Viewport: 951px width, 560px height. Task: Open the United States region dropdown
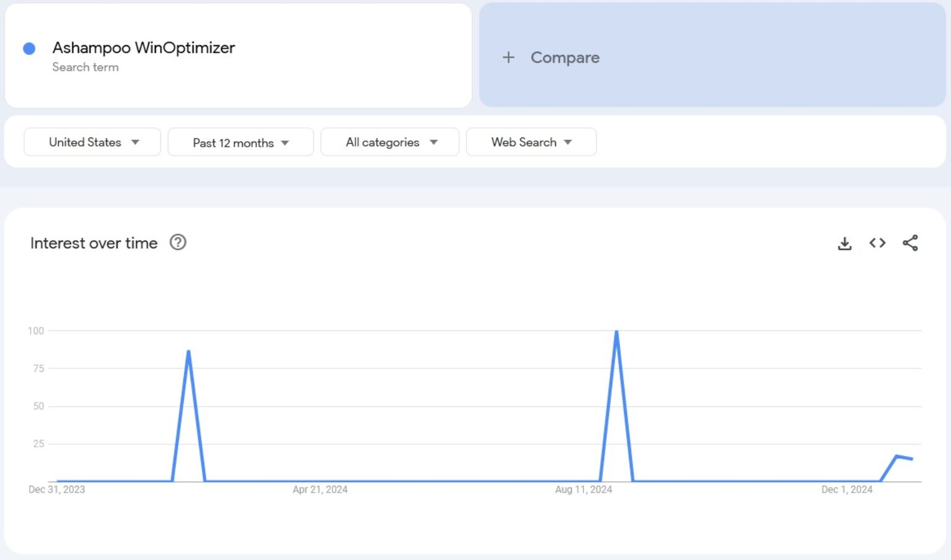92,142
